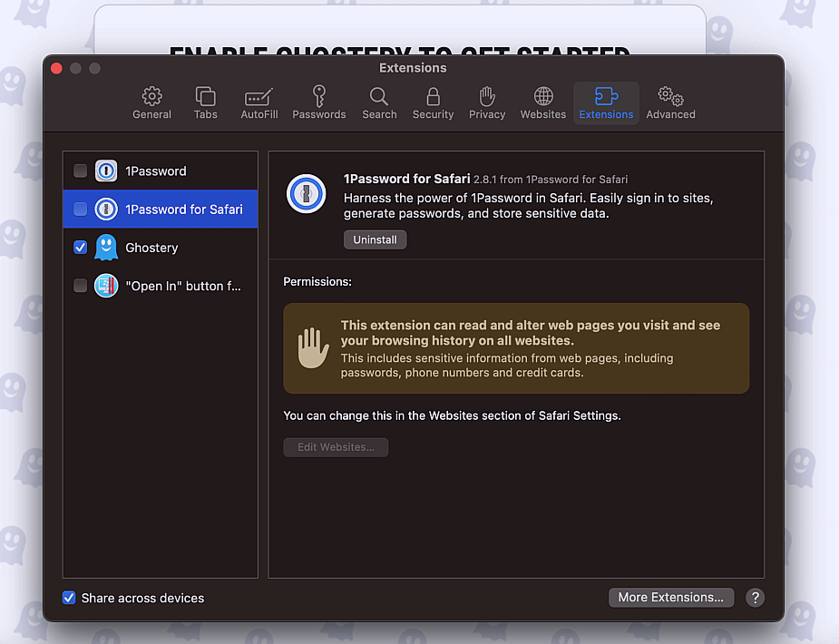Open the AutoFill settings pane
839x644 pixels.
(259, 102)
